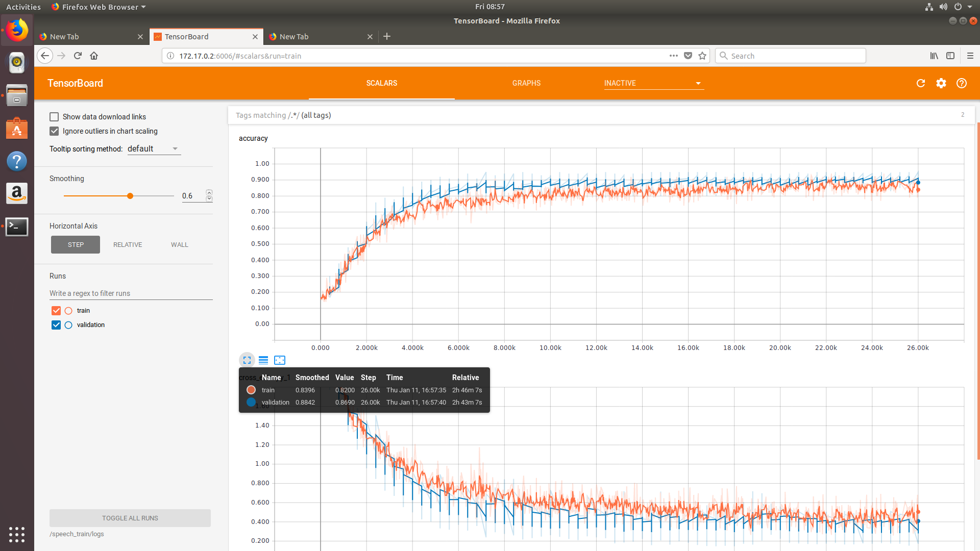Disable Ignore outliers in chart scaling

tap(54, 131)
